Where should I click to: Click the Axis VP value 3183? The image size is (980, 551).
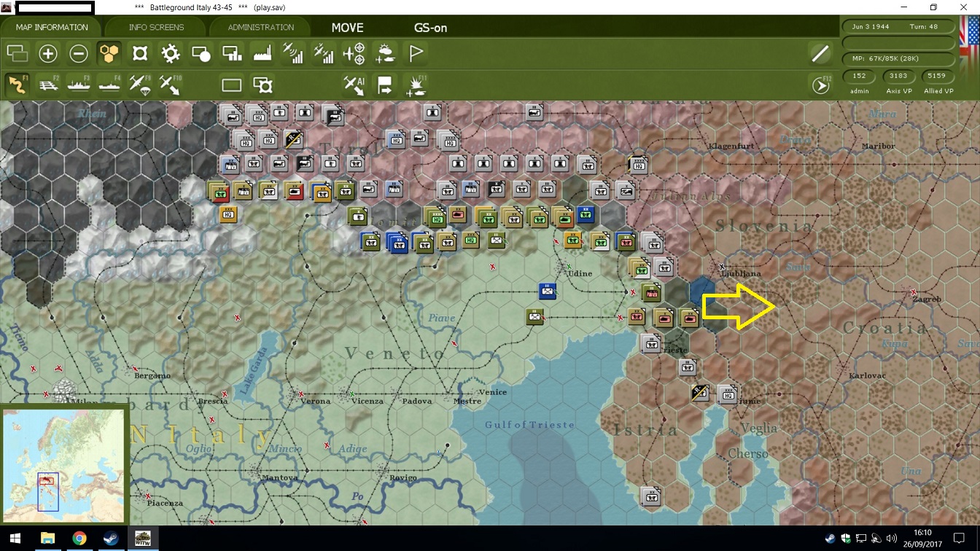pos(898,76)
